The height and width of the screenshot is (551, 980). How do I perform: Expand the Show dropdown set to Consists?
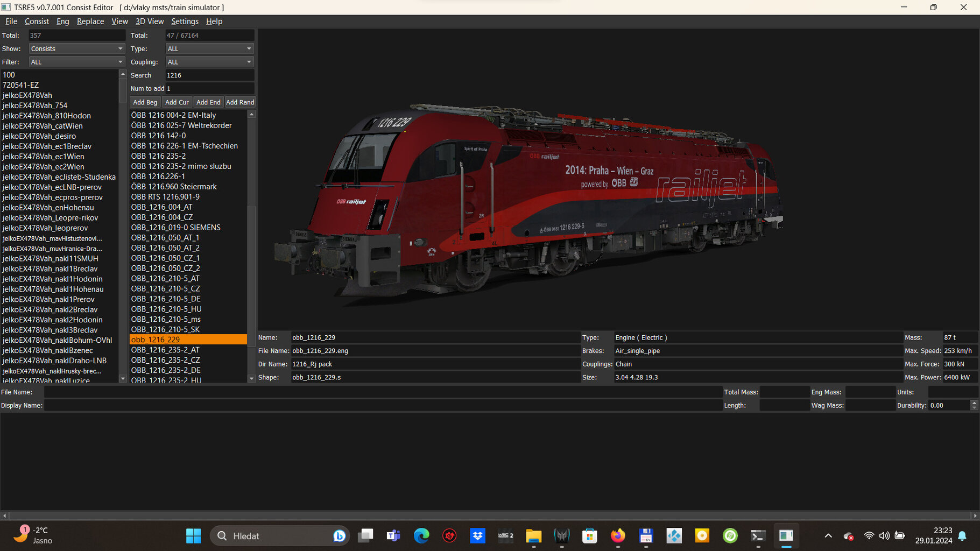[77, 48]
